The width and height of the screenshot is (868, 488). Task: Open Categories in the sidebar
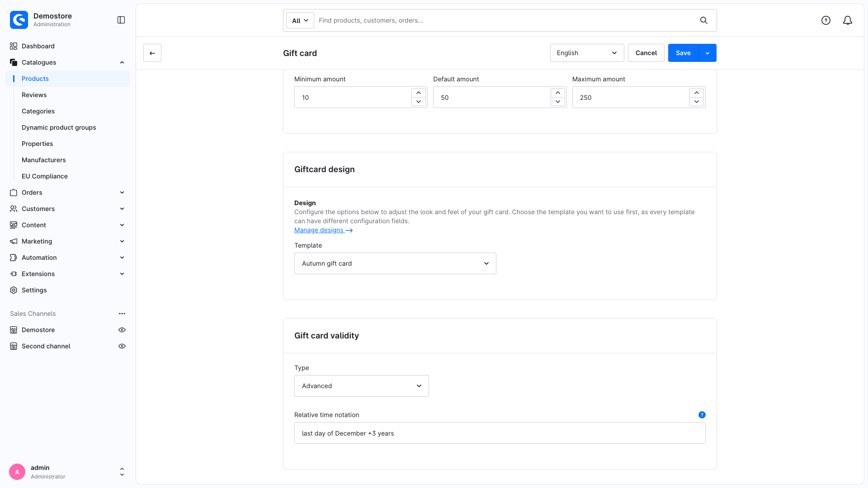click(38, 111)
